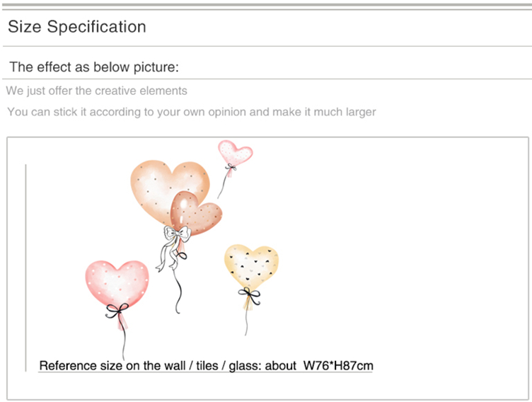The image size is (532, 402).
Task: Click the "You can stick it" sentence
Action: click(x=191, y=112)
